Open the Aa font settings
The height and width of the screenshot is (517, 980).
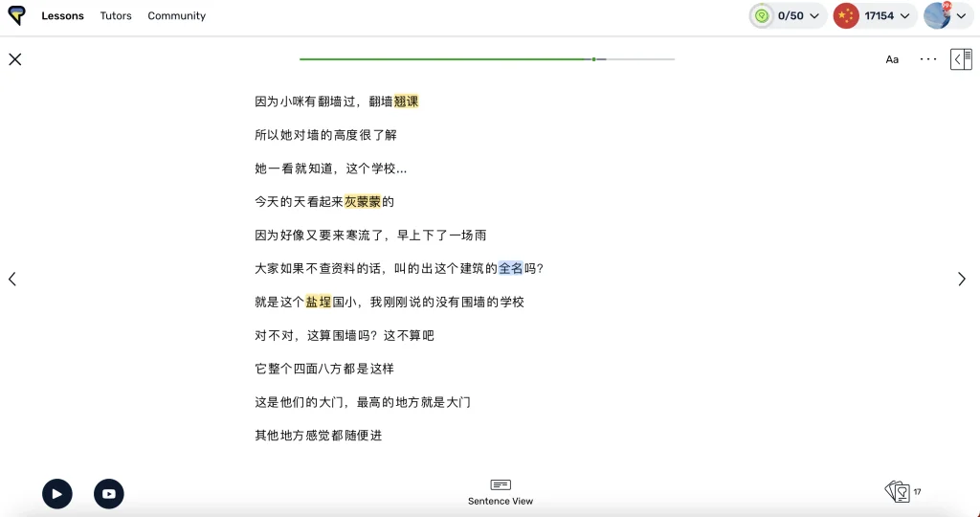coord(892,59)
